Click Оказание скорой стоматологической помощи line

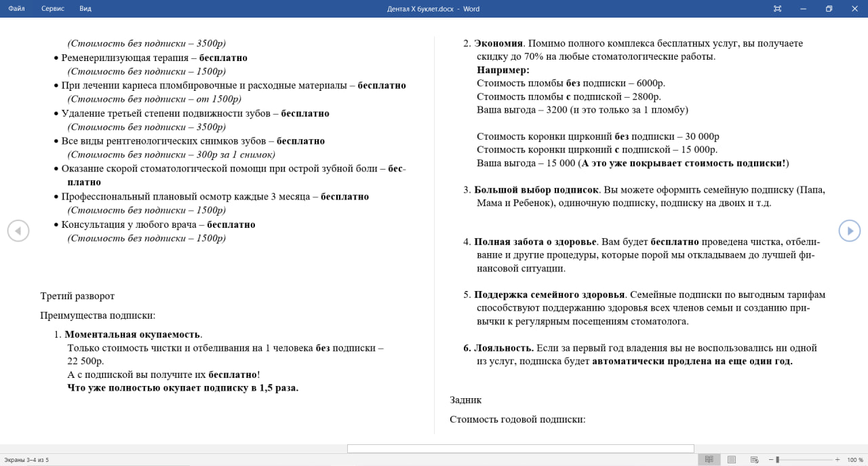233,169
